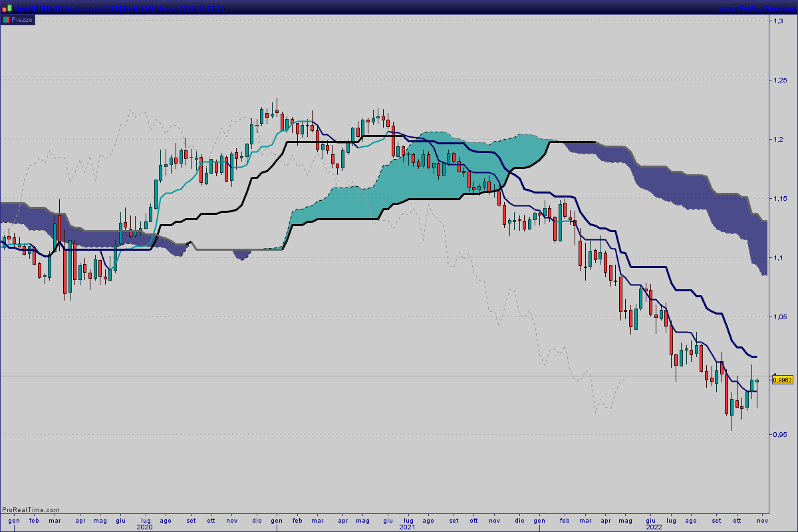Click the candlestick chart icon in title bar
Viewport: 798px width, 532px height.
click(7, 7)
